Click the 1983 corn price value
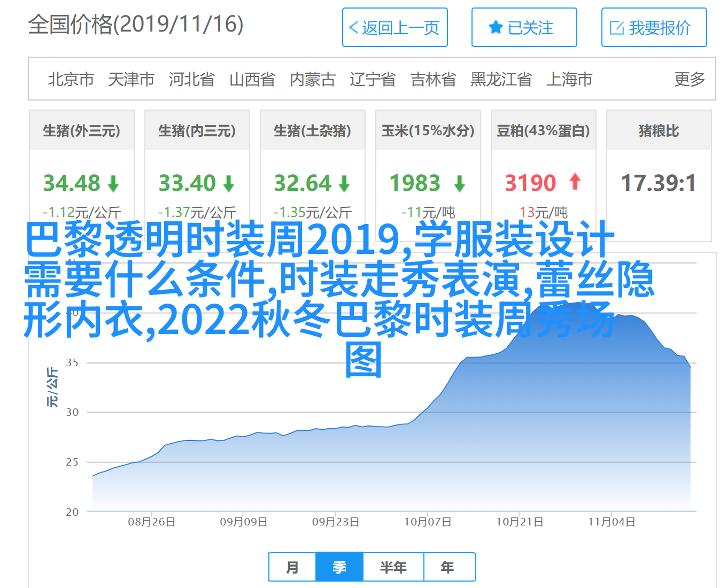The width and height of the screenshot is (727, 588). pyautogui.click(x=415, y=183)
